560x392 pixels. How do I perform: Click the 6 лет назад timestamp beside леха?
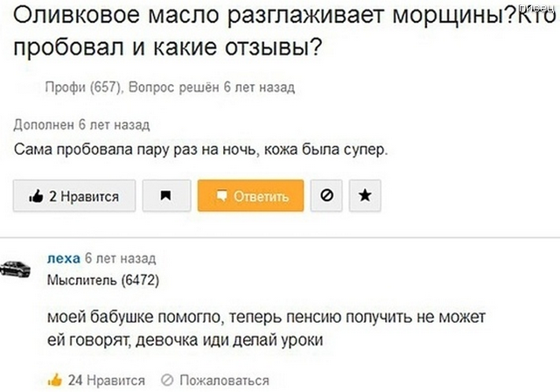coord(120,259)
